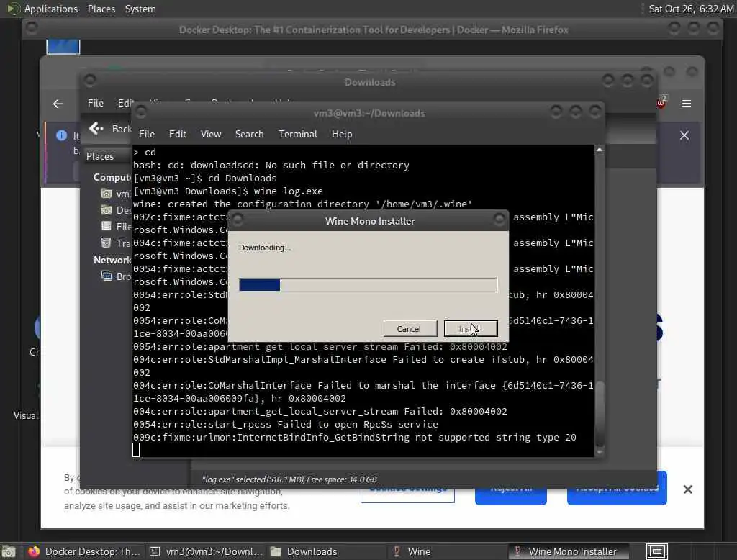Click the red extension badge icon in Firefox
The height and width of the screenshot is (560, 737).
[661, 102]
